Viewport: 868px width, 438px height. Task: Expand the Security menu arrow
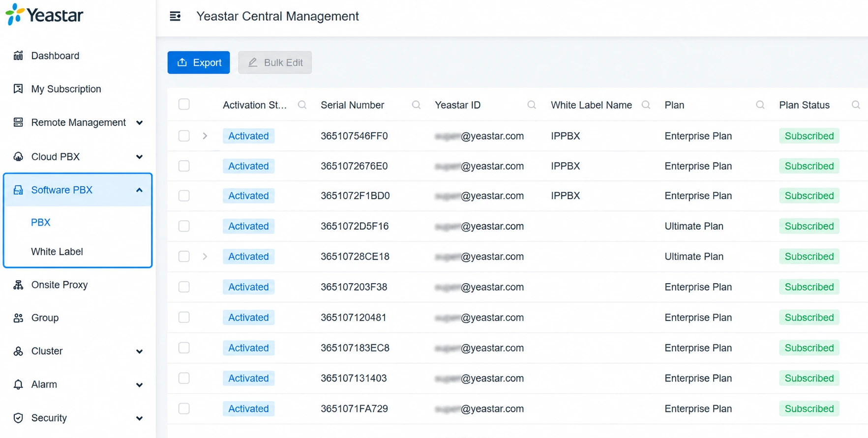(x=140, y=418)
